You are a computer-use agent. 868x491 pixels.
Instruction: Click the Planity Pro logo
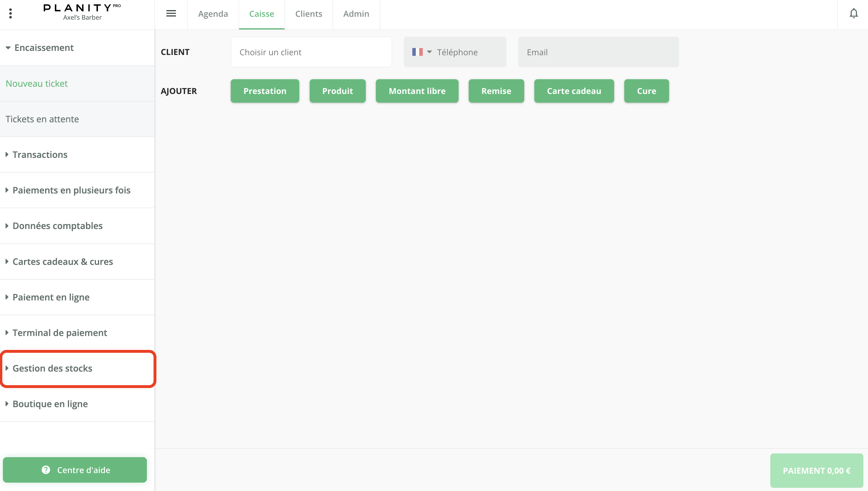[x=82, y=12]
